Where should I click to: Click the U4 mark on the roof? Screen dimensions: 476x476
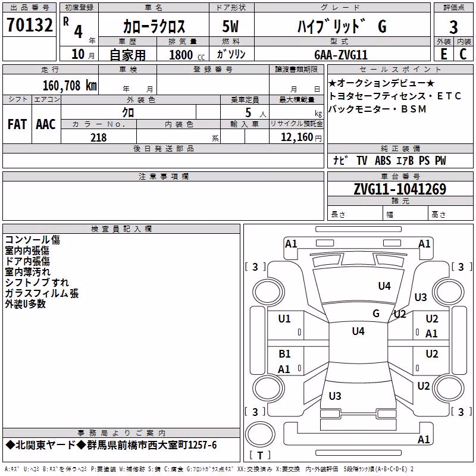(358, 331)
